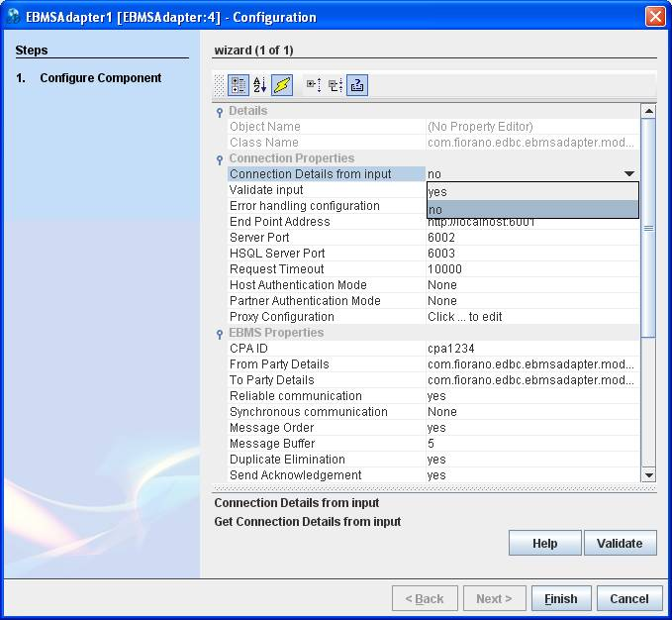The image size is (672, 620).
Task: Click the Duplicate Elimination value yes
Action: tap(532, 460)
